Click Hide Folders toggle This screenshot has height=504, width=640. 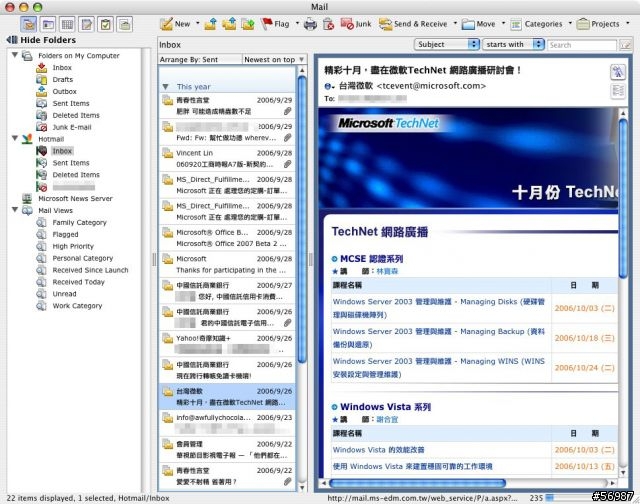41,40
